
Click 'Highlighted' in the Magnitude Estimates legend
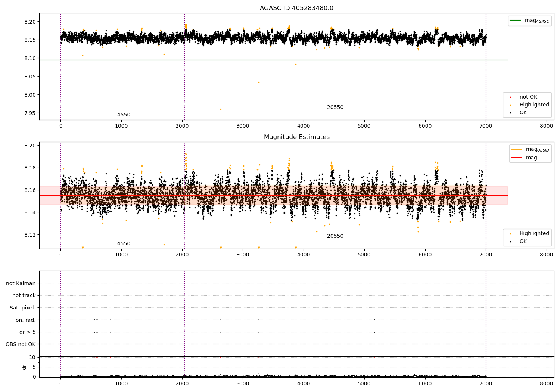[534, 234]
